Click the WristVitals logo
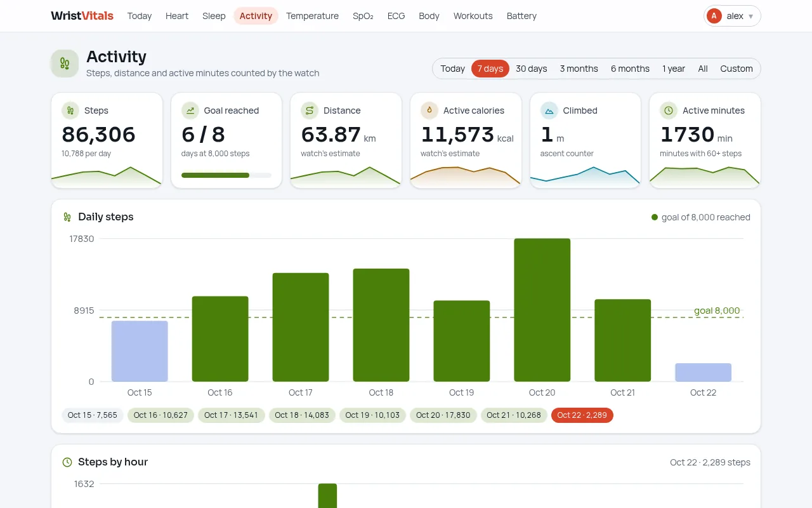This screenshot has width=812, height=508. pyautogui.click(x=82, y=16)
